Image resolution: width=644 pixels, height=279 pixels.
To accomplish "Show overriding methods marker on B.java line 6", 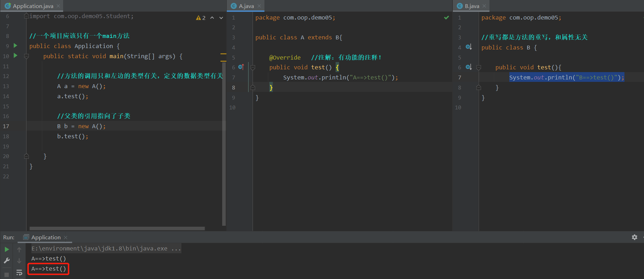I will (469, 67).
